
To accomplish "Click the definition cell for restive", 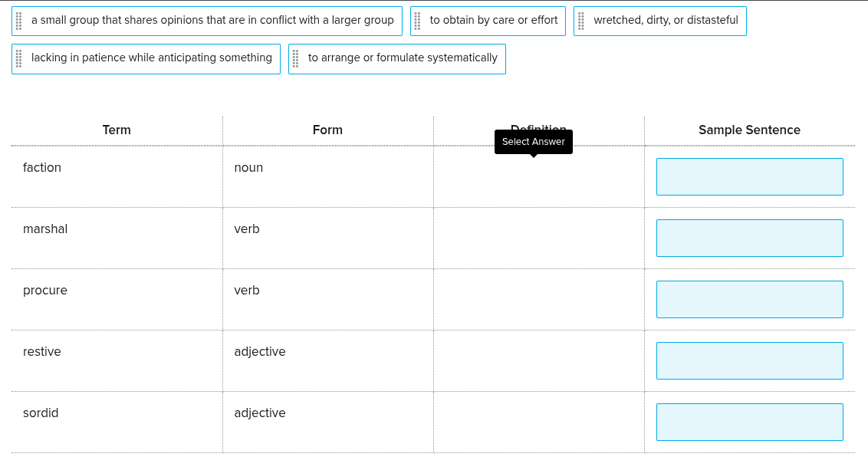I will coord(538,360).
